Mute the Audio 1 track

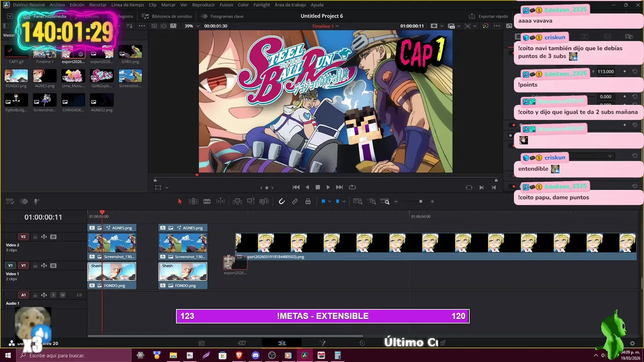point(63,295)
